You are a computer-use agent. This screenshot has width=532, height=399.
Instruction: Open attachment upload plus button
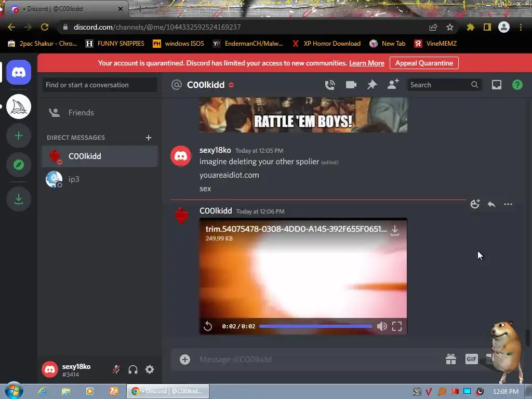coord(185,360)
